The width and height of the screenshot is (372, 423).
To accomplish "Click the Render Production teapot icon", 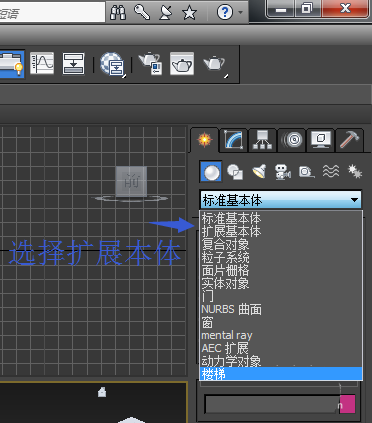I will (215, 64).
